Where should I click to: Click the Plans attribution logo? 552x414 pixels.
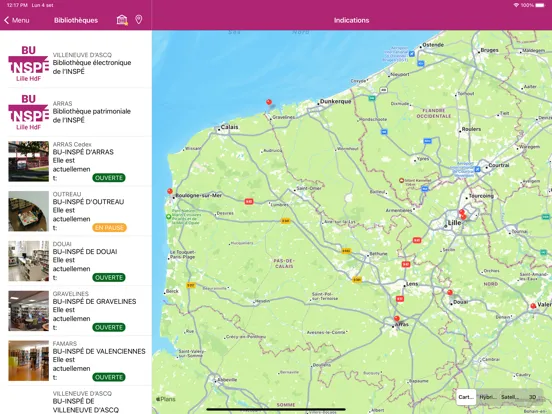click(165, 399)
